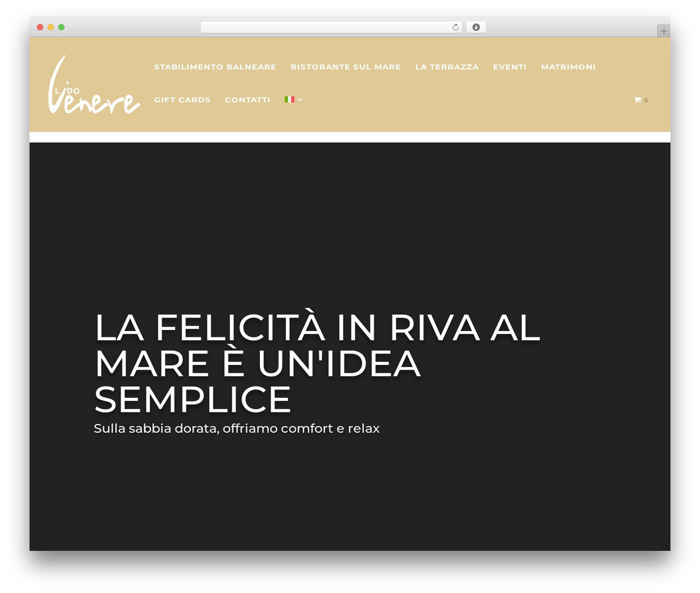This screenshot has height=593, width=700.
Task: Go to Ristorante Sul Mare page
Action: [x=346, y=67]
